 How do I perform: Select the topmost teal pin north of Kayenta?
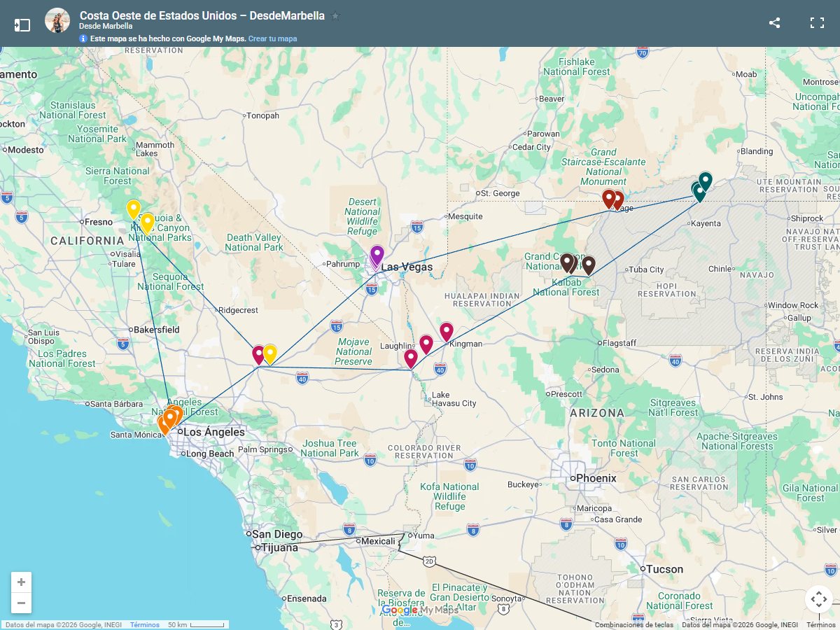pos(705,181)
